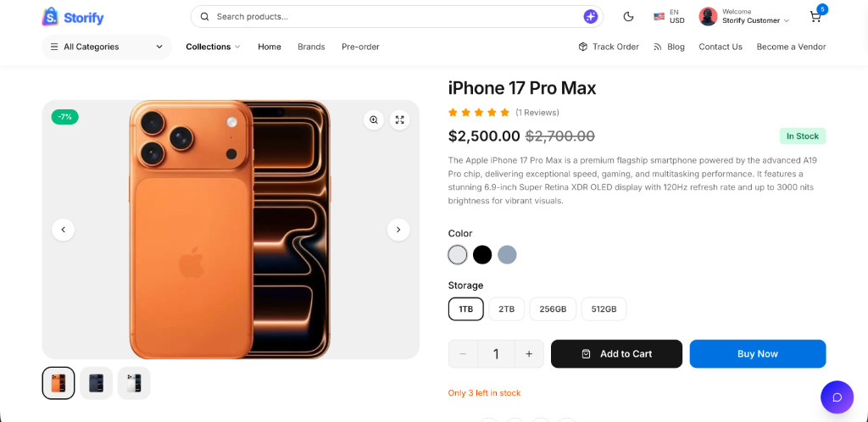Click the Storify logo
Viewport: 868px width, 422px height.
click(73, 17)
